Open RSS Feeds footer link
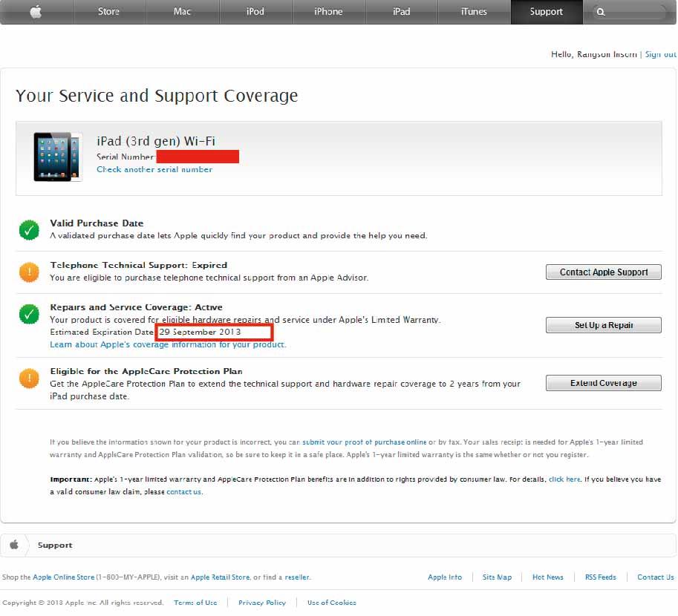Viewport: 678px width, 616px height. point(601,577)
